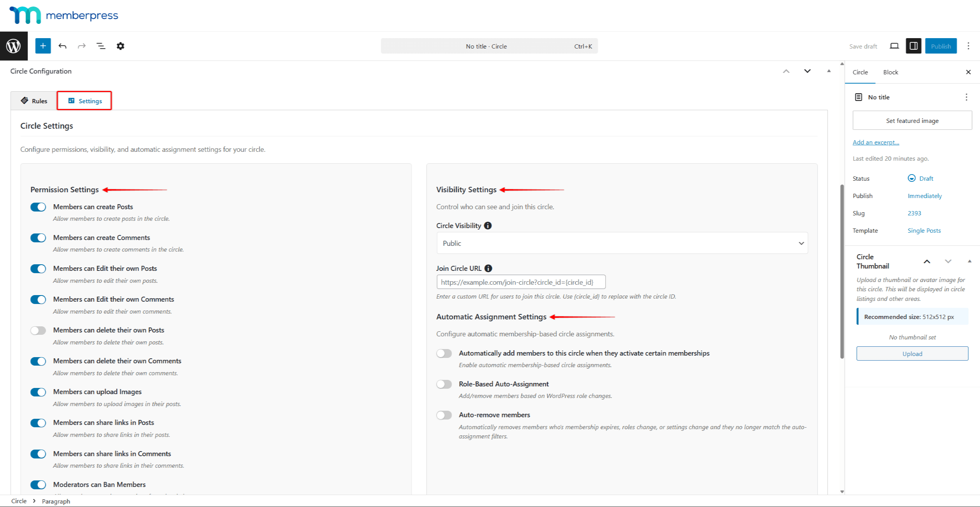Open the block inserter plus button
The height and width of the screenshot is (507, 980).
point(43,46)
